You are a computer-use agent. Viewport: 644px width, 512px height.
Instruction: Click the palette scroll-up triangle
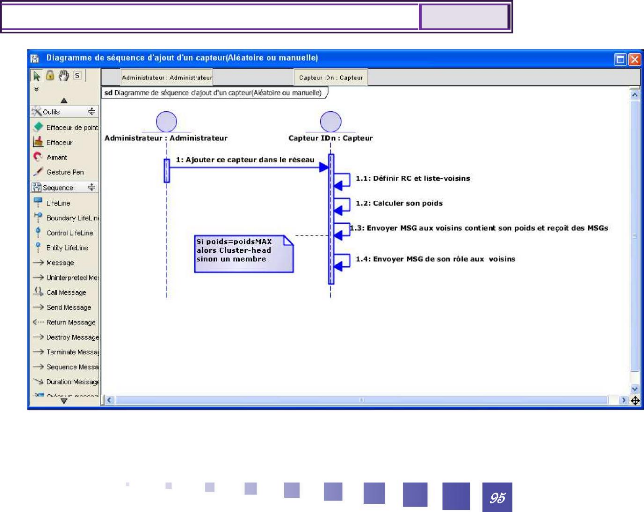(64, 100)
